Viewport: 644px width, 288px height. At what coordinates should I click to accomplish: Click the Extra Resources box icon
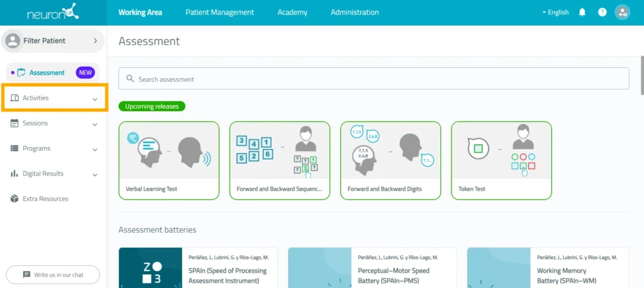tap(14, 199)
